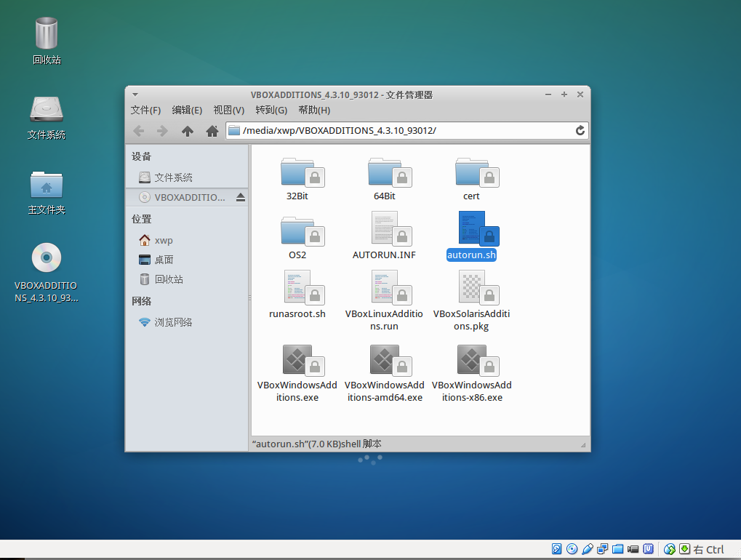Open home folder via house toolbar icon
Screen dimensions: 741x560
click(x=212, y=131)
